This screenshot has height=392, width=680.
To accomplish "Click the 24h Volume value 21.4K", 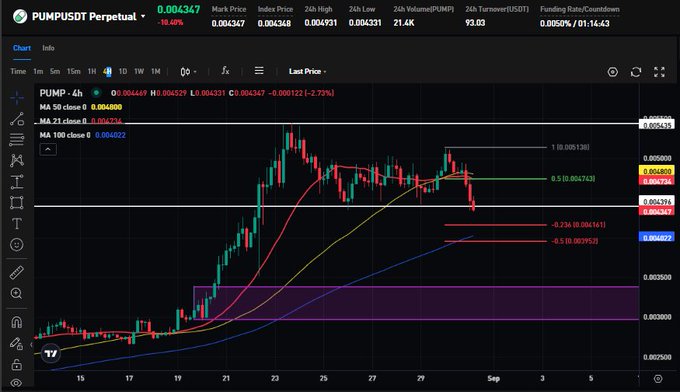I will (x=403, y=23).
